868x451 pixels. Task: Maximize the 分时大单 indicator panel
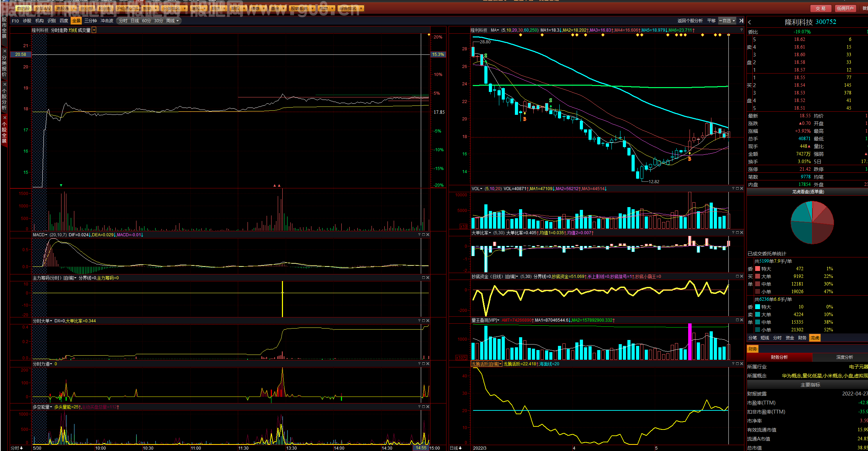(x=424, y=321)
